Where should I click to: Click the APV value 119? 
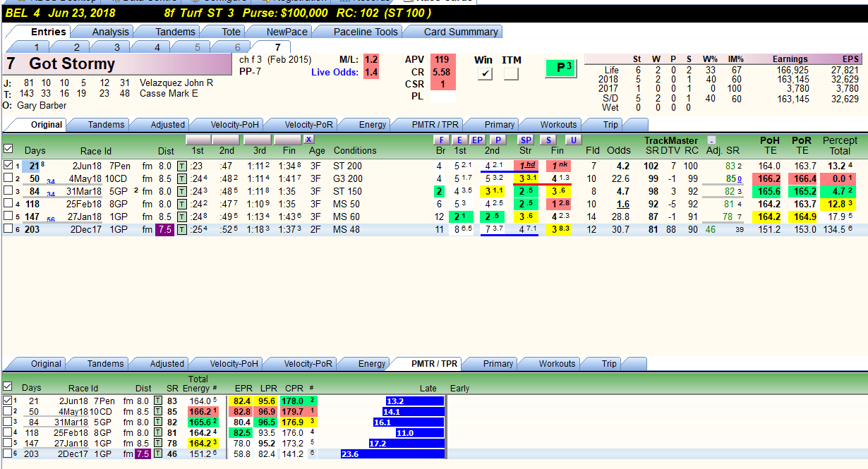click(x=442, y=59)
